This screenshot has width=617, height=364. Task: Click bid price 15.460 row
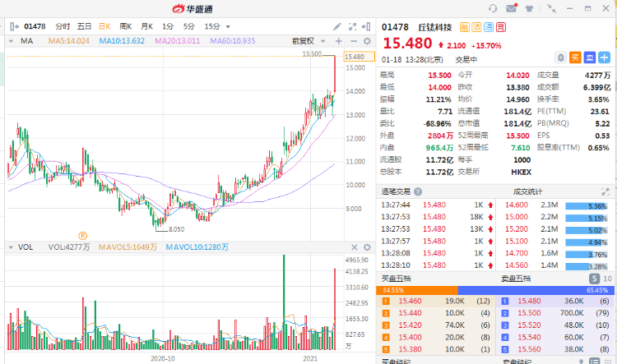[x=436, y=301]
